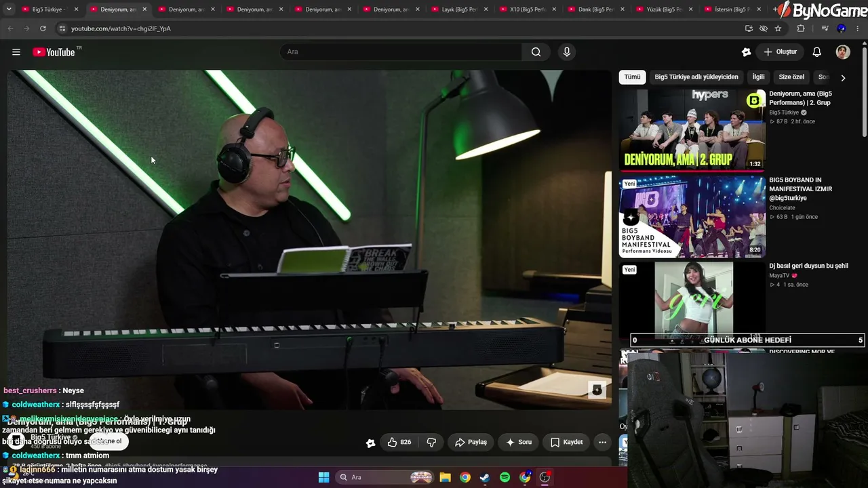Image resolution: width=868 pixels, height=488 pixels.
Task: Open Spotify from the taskbar
Action: [x=505, y=477]
